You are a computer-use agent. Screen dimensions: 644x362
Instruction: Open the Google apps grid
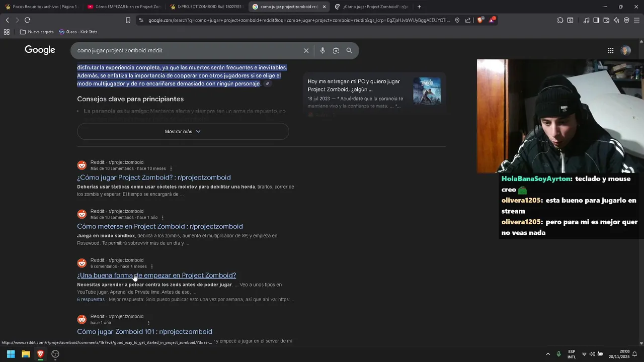coord(610,50)
